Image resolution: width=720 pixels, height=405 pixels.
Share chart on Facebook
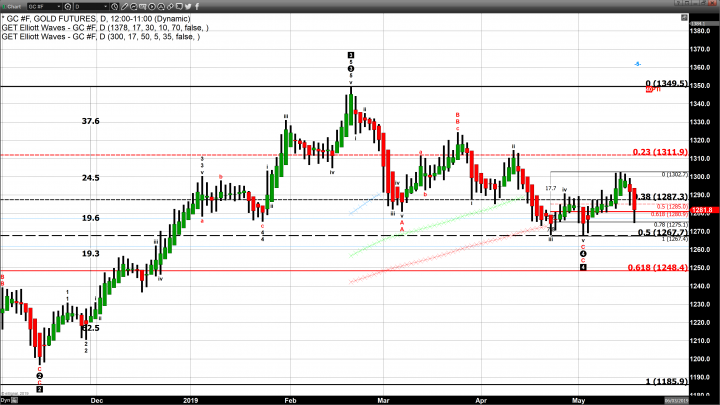198,6
